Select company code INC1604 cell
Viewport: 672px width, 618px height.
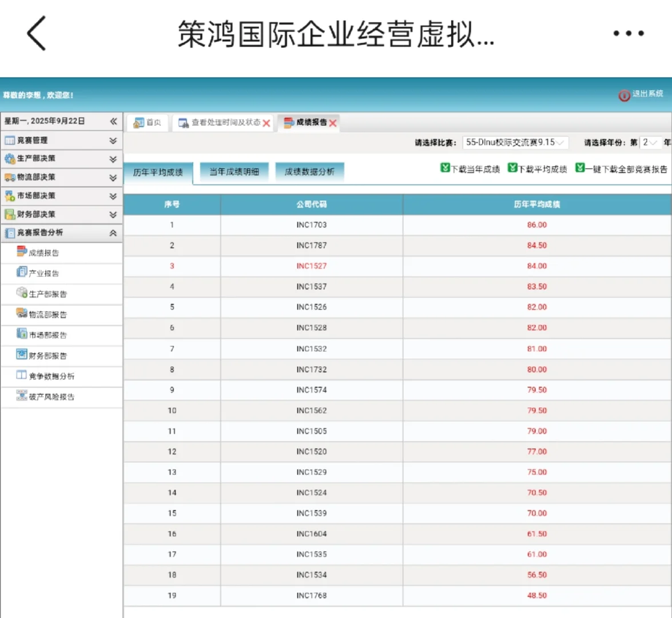pos(312,534)
